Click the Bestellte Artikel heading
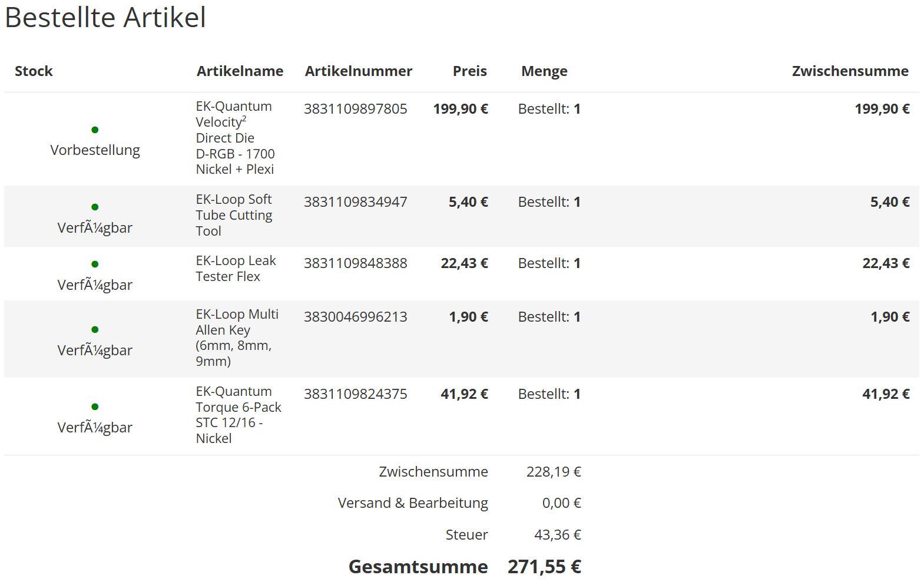The height and width of the screenshot is (585, 924). (105, 17)
